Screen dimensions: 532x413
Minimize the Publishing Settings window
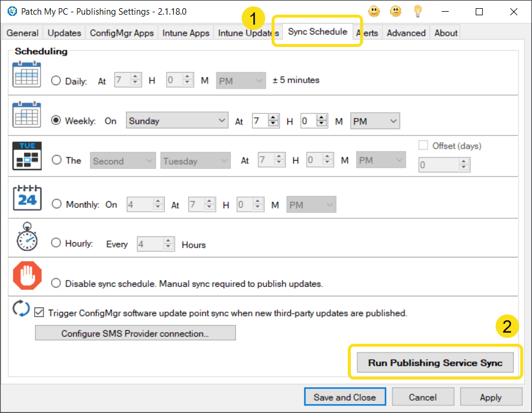click(445, 12)
